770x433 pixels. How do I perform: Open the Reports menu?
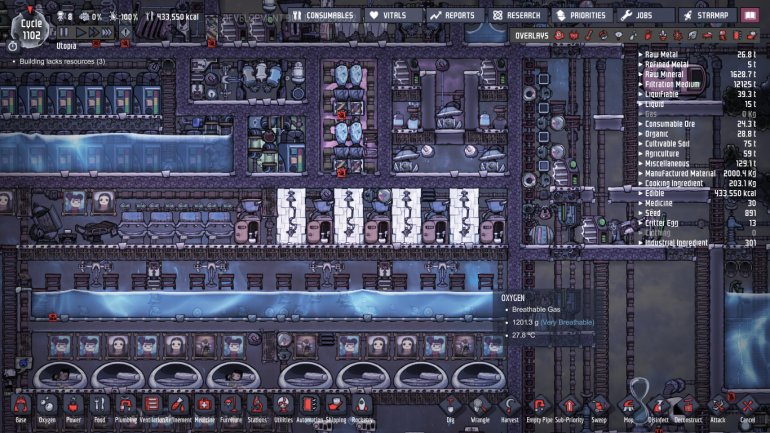(x=454, y=15)
